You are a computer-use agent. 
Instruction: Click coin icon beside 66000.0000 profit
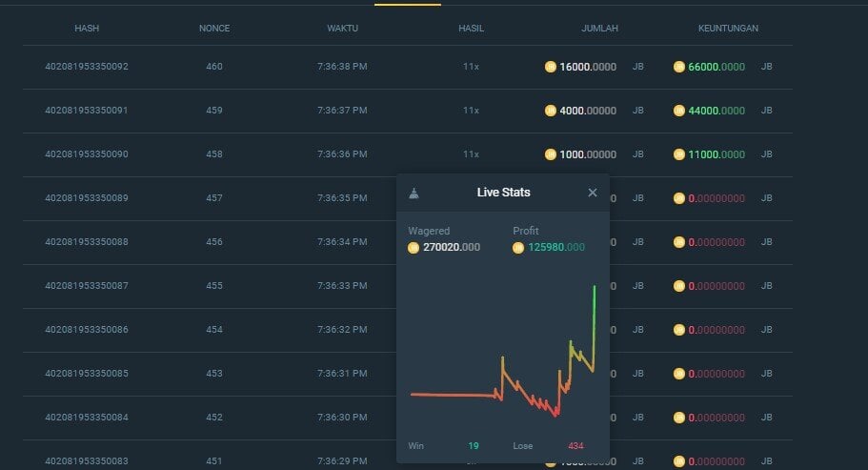[678, 67]
